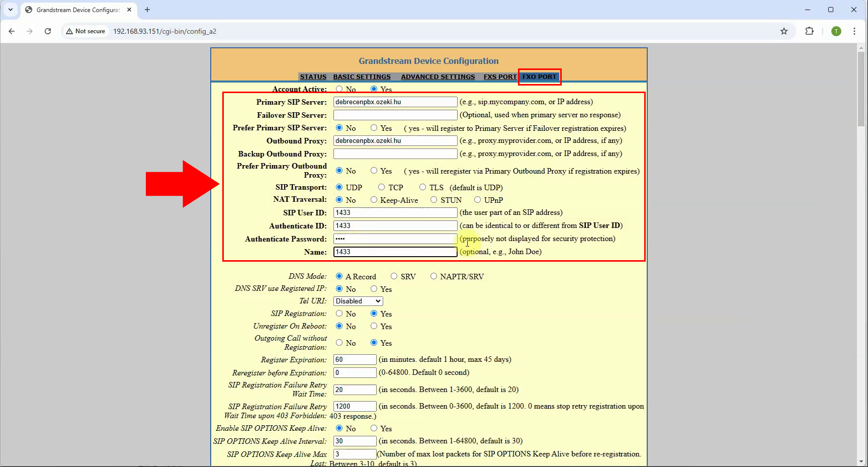Open the Chrome profile avatar
The image size is (868, 467).
tap(836, 31)
